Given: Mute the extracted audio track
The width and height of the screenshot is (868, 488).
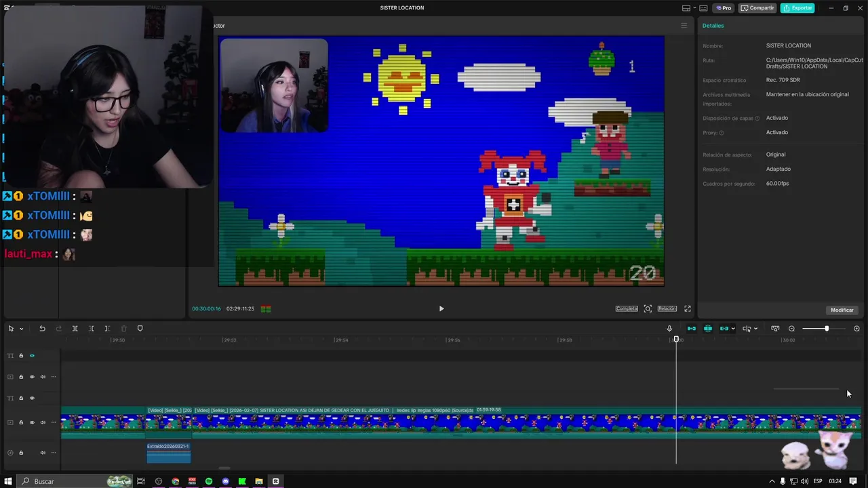Looking at the screenshot, I should [x=43, y=453].
